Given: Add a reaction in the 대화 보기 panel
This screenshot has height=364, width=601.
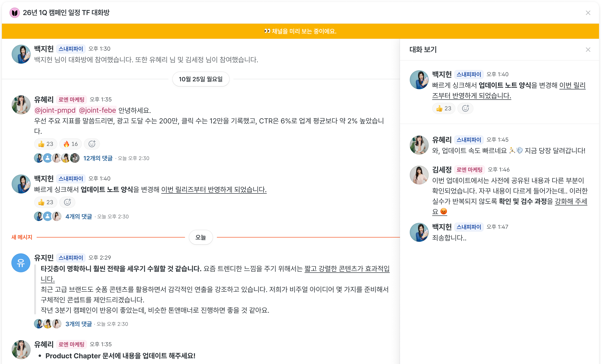Looking at the screenshot, I should (465, 108).
